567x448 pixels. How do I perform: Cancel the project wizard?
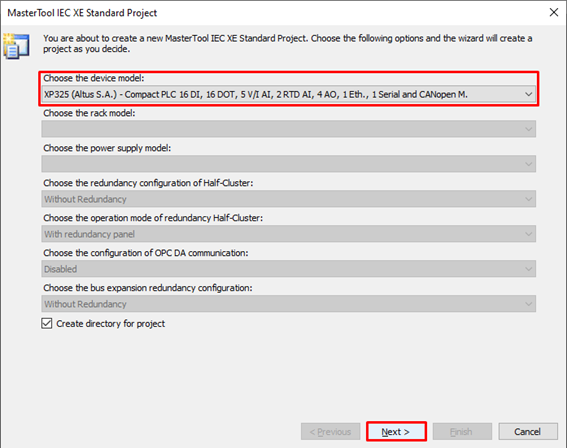click(x=528, y=432)
